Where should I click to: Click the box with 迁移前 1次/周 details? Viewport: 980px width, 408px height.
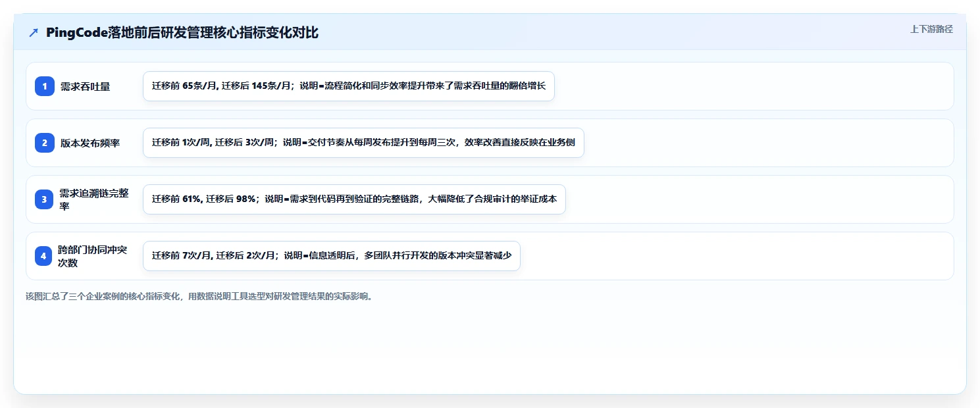363,143
